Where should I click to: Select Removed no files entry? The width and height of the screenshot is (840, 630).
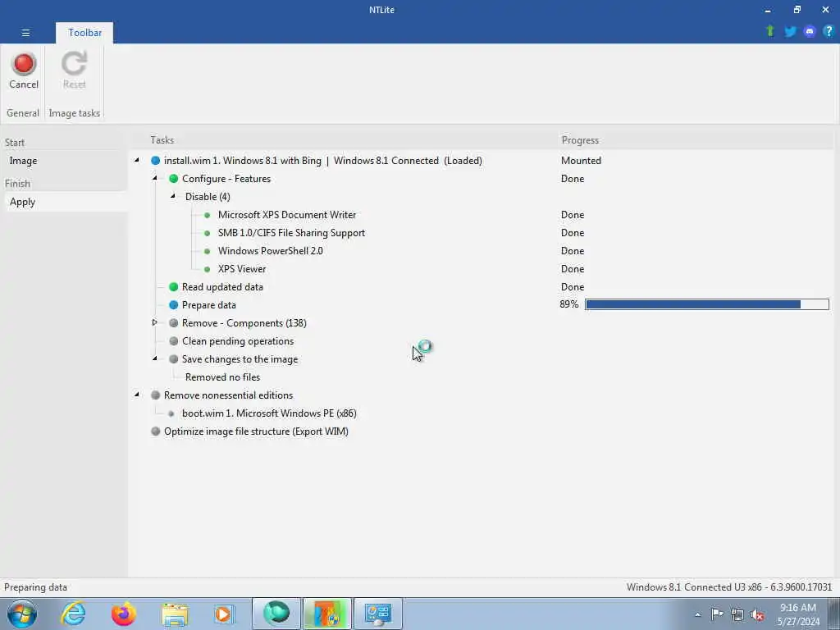click(x=222, y=377)
